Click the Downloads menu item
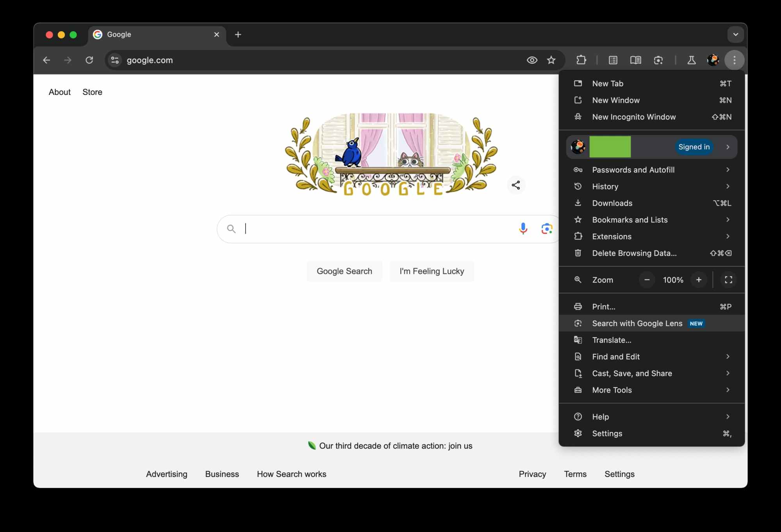Screen dimensions: 781x532 point(612,202)
